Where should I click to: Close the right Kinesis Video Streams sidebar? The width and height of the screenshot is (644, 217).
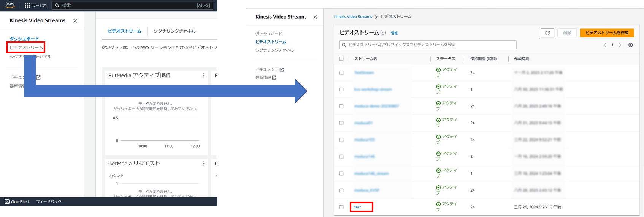click(x=315, y=17)
